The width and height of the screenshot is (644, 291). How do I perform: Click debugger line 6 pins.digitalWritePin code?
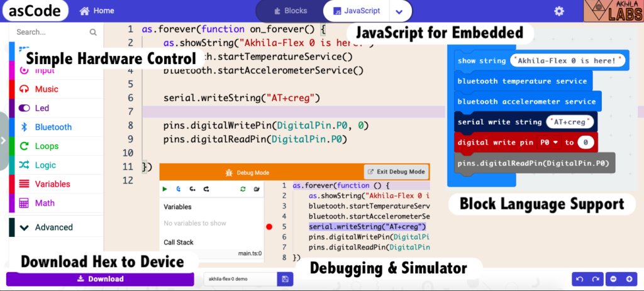(x=369, y=237)
